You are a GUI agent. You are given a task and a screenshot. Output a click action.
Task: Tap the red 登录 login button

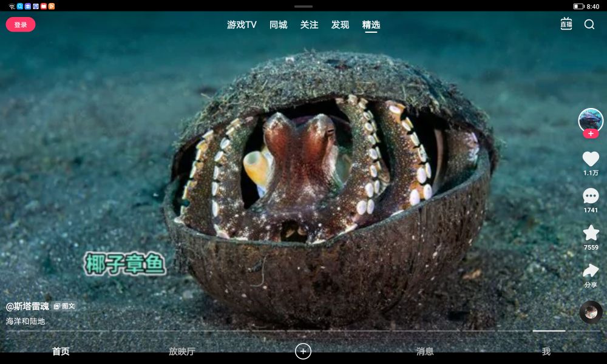[x=21, y=25]
